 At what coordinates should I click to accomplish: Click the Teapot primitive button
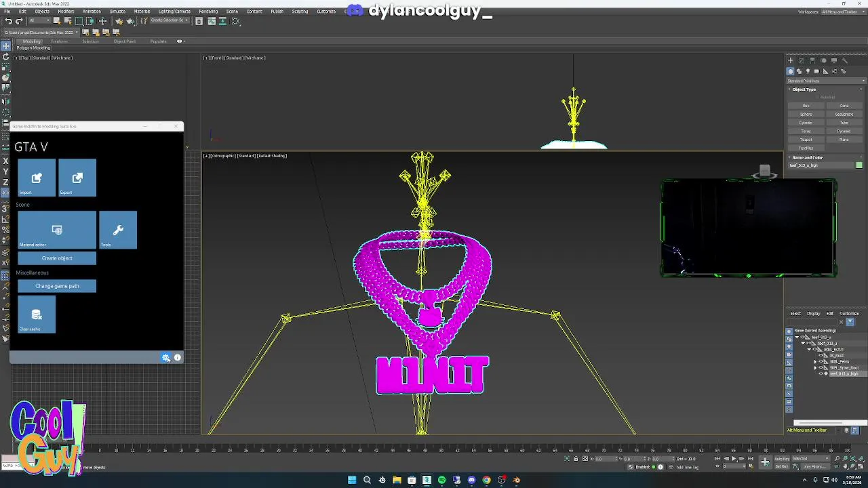coord(806,140)
